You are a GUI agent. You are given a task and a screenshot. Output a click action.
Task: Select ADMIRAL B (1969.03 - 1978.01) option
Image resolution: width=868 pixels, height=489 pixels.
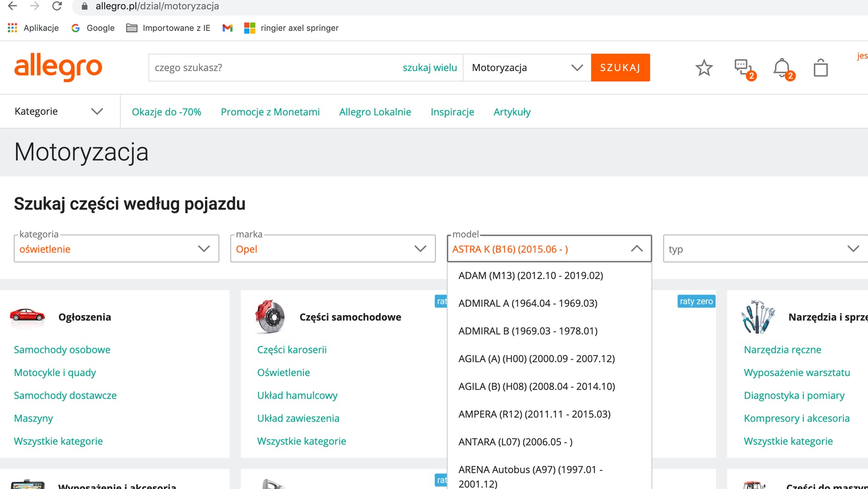[549, 331]
